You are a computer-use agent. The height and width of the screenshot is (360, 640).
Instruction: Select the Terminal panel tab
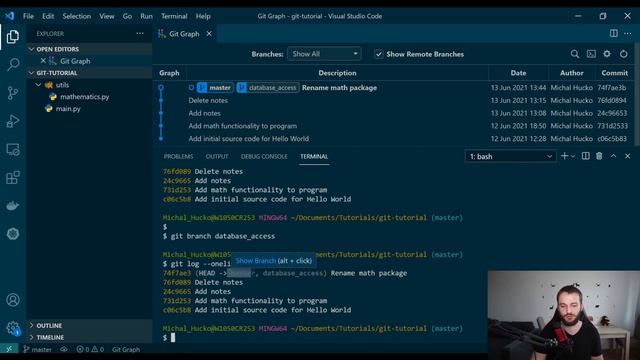click(x=314, y=156)
